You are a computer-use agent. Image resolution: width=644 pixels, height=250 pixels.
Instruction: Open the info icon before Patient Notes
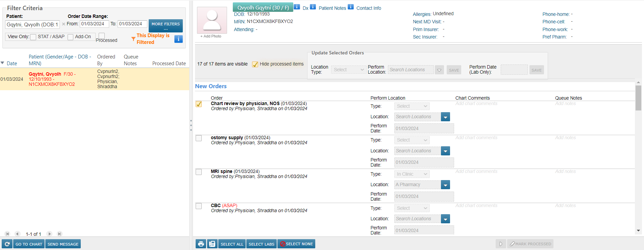point(313,7)
